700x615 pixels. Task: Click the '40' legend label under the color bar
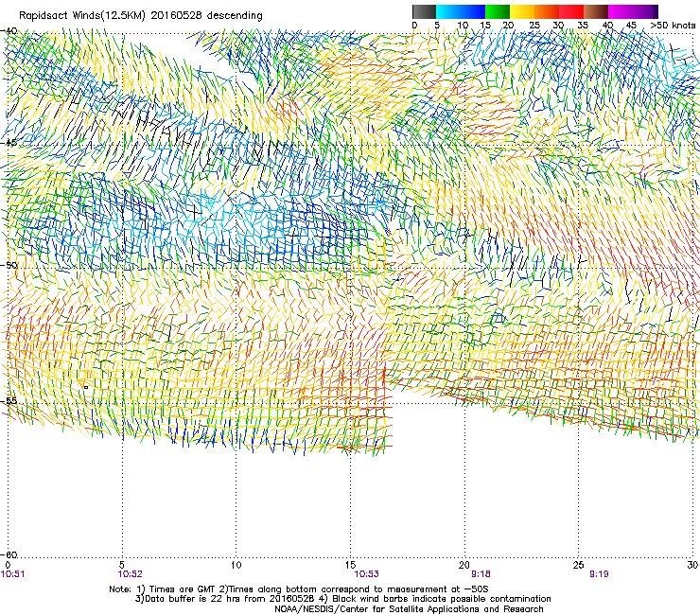(607, 26)
